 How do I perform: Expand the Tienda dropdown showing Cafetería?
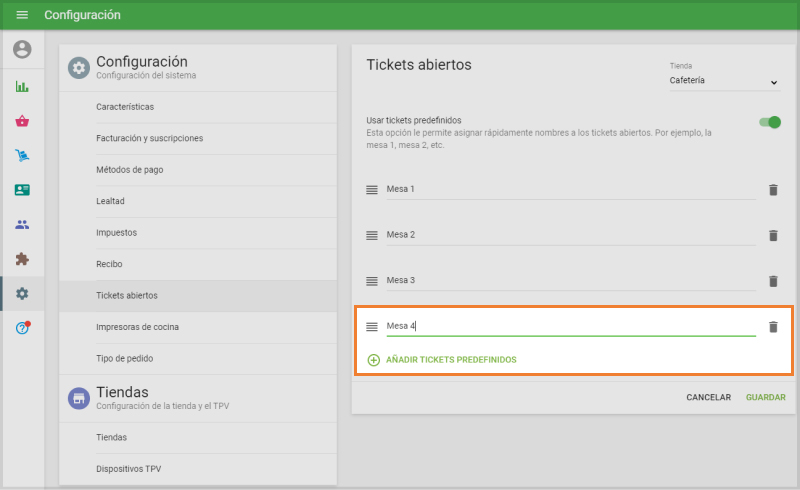[724, 81]
